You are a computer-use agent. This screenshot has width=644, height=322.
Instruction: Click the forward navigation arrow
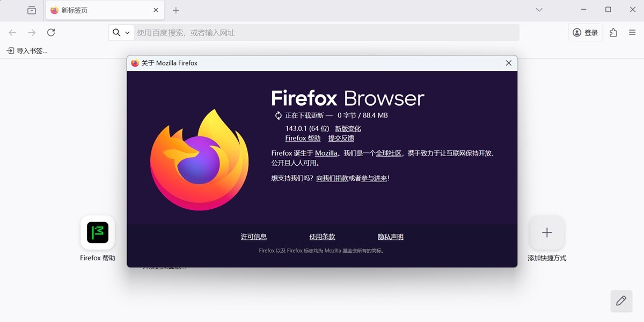pos(32,32)
